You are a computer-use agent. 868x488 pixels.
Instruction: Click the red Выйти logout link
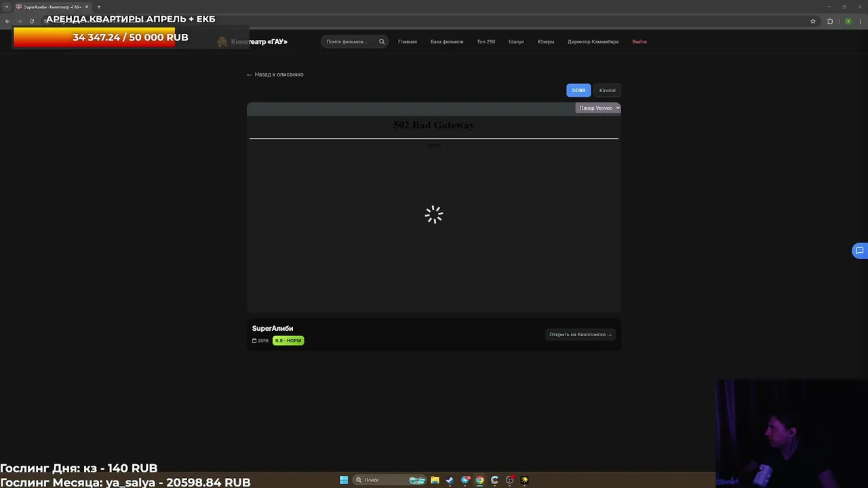(x=639, y=42)
